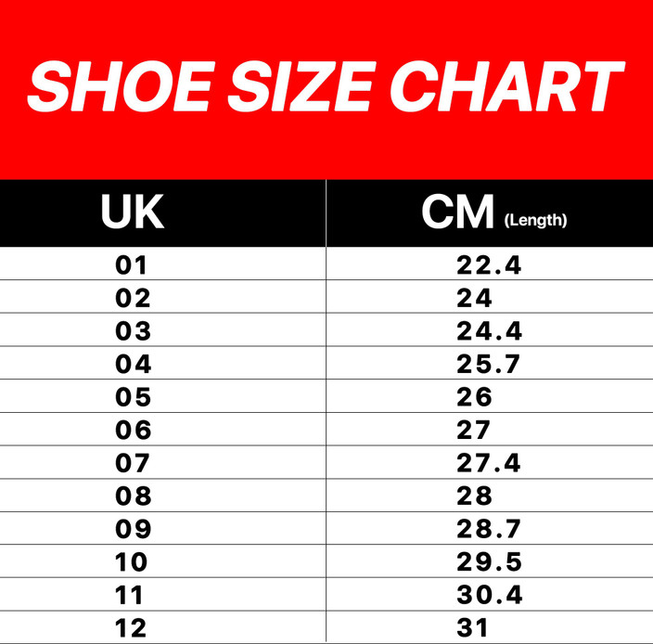Select the UK column header

pyautogui.click(x=133, y=213)
